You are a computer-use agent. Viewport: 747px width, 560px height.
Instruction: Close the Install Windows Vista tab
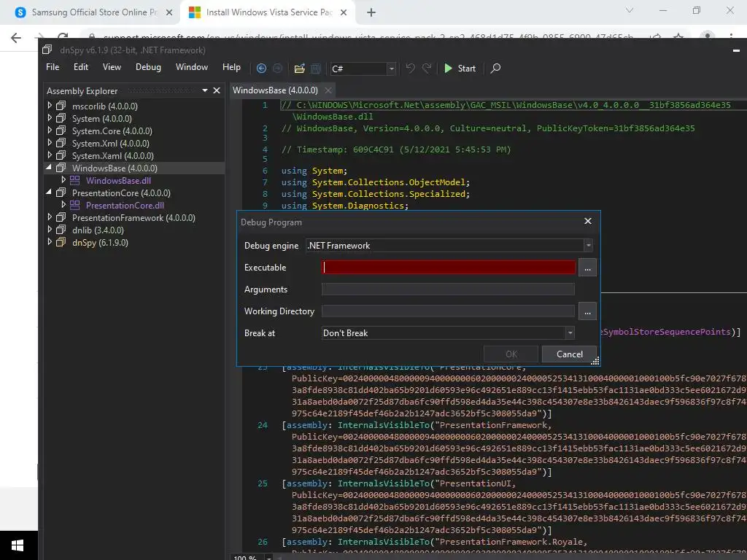[344, 12]
